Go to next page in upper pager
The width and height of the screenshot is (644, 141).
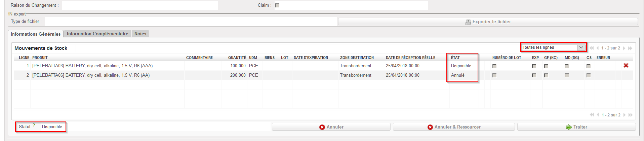tap(624, 48)
